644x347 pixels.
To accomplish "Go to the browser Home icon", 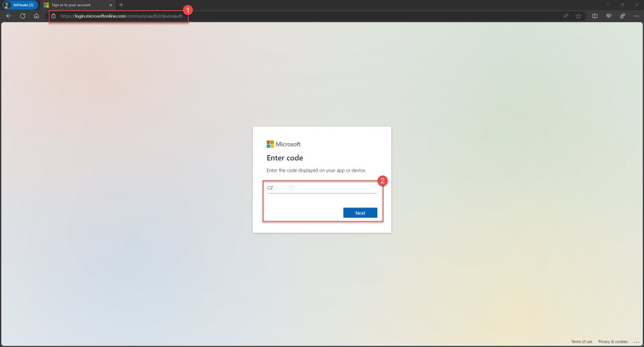I will point(36,16).
